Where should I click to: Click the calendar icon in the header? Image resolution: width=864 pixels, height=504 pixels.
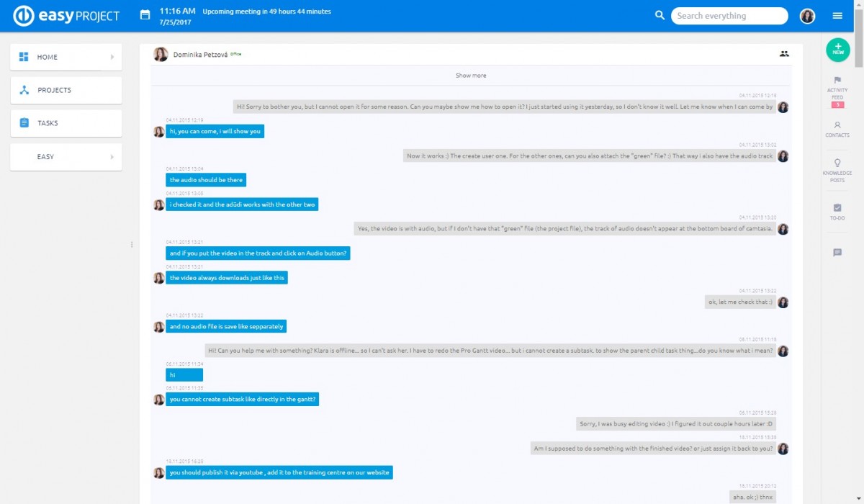(x=145, y=15)
